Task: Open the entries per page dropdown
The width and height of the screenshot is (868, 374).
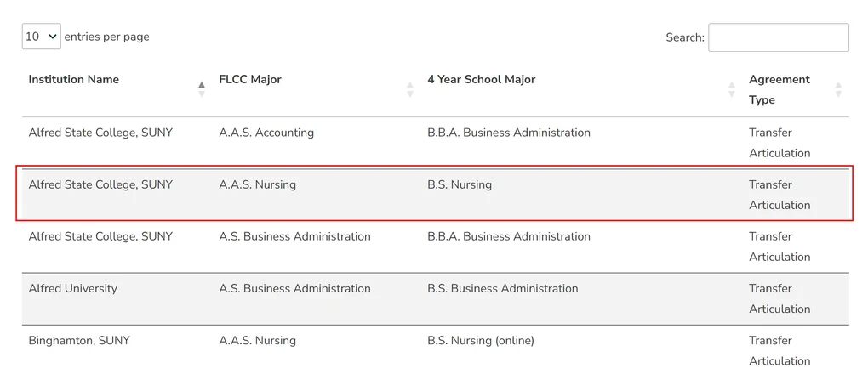Action: 42,37
